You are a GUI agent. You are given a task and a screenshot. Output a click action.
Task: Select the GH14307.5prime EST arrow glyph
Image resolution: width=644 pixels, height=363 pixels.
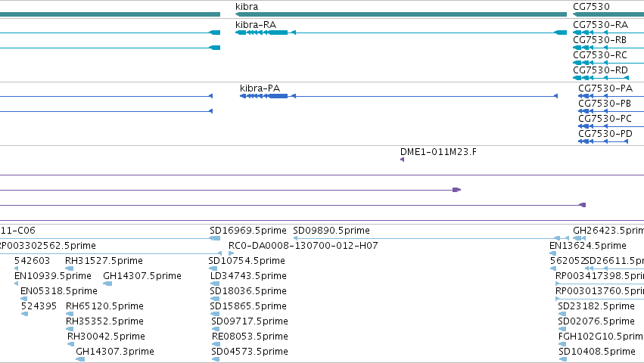[x=107, y=284]
